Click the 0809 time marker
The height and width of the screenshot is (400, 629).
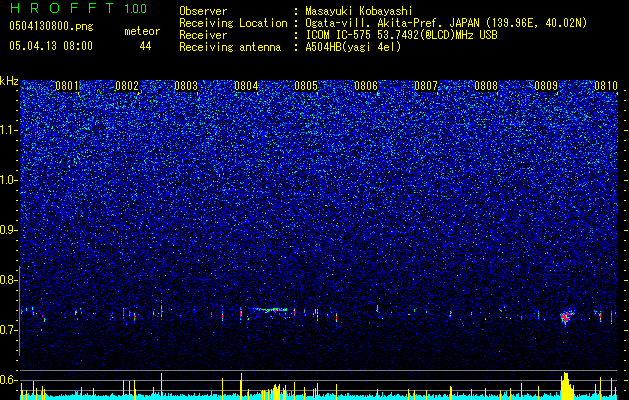click(x=546, y=86)
